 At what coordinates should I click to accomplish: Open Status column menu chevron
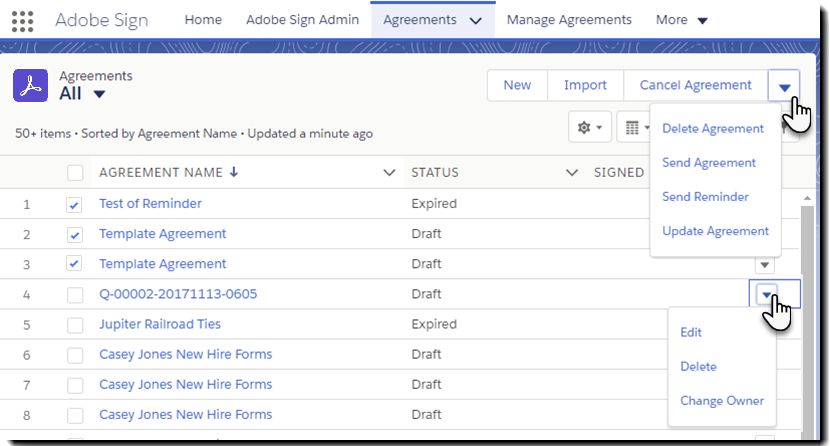(572, 172)
